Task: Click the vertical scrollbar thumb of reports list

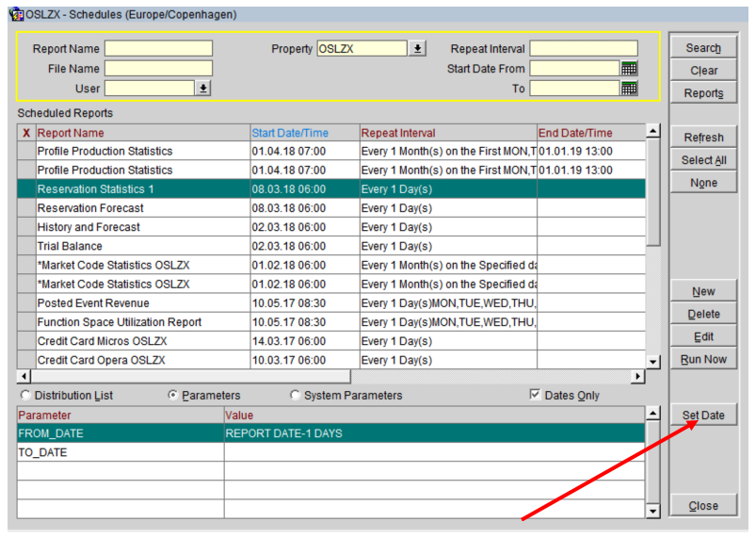Action: (652, 192)
